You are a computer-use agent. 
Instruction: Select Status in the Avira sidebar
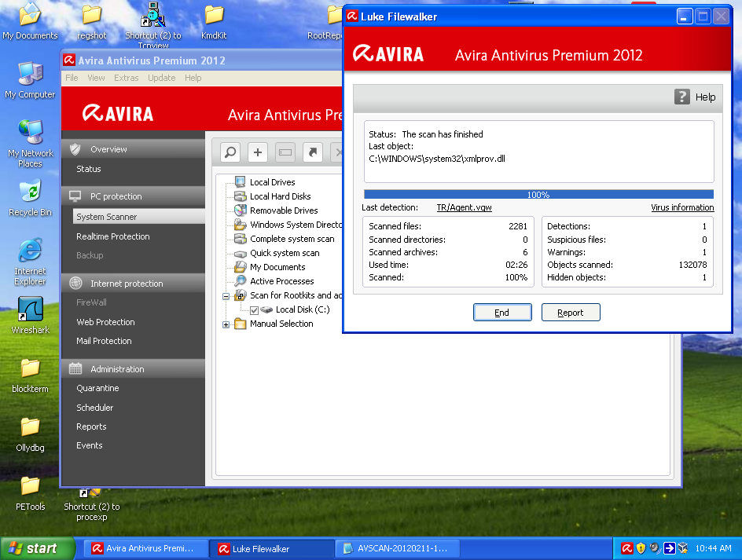(x=89, y=169)
